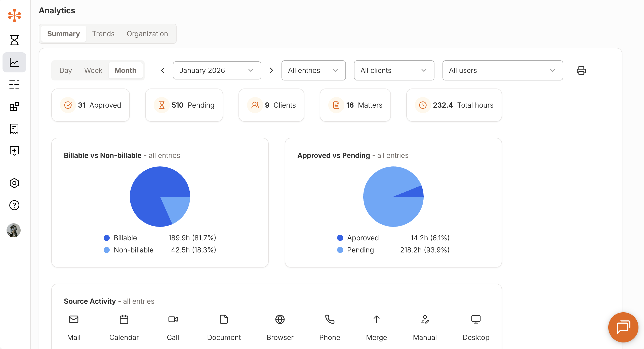The image size is (644, 349).
Task: Switch period to Day view
Action: [66, 70]
